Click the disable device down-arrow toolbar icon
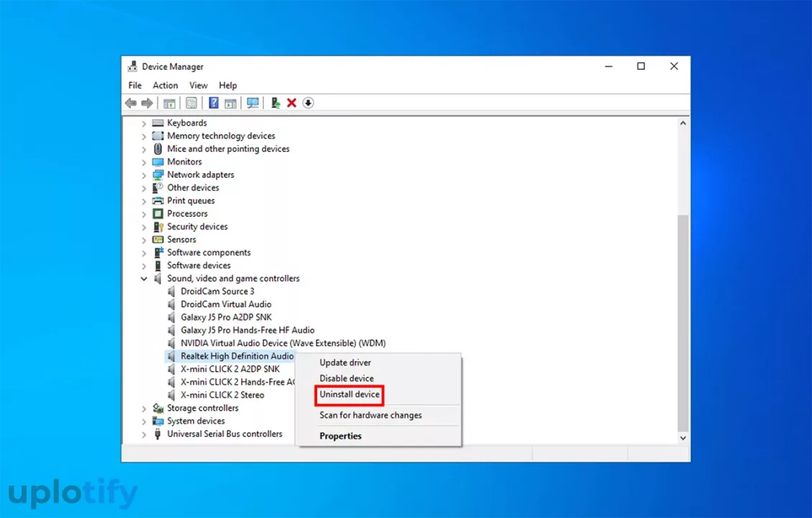The image size is (812, 518). pyautogui.click(x=308, y=103)
